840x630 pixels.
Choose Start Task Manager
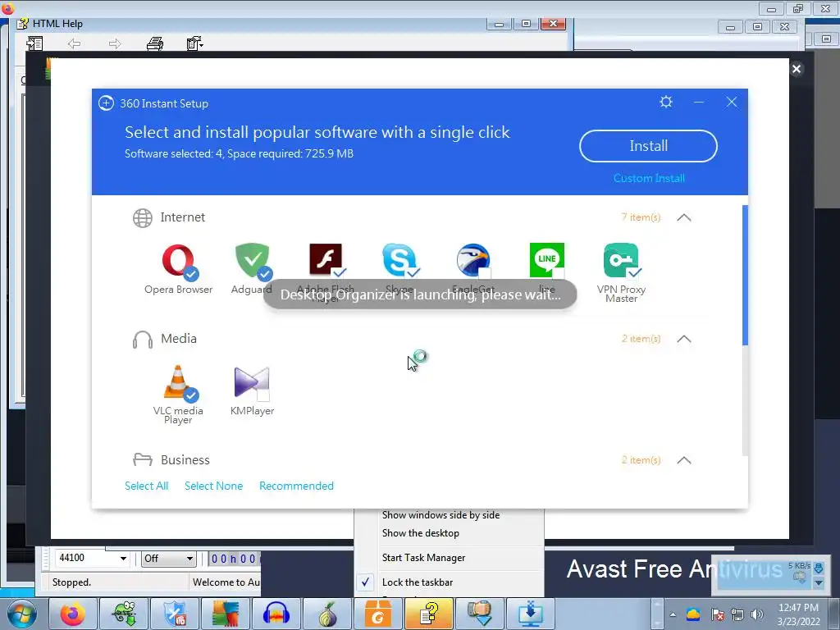click(424, 558)
